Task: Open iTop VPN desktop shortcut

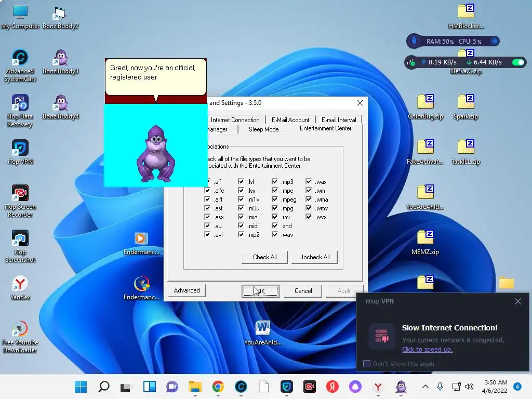Action: coord(20,152)
